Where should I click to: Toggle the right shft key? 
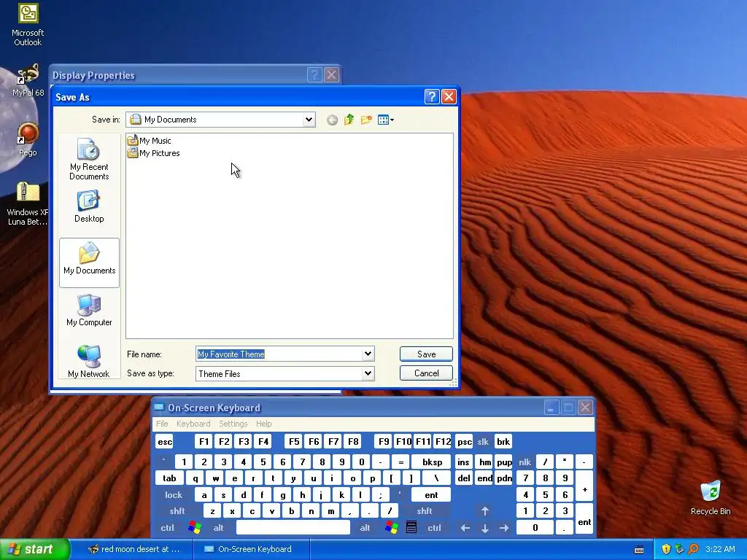pyautogui.click(x=425, y=511)
